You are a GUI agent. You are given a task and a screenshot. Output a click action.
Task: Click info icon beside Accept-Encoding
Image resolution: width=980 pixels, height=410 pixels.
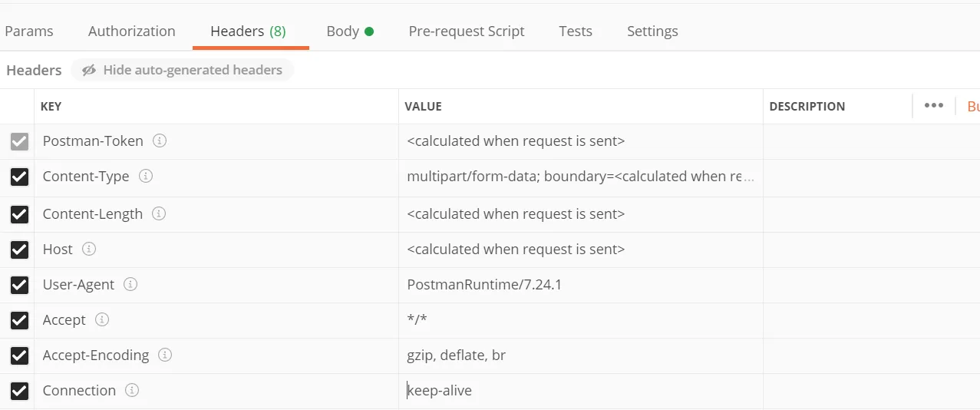[x=165, y=355]
